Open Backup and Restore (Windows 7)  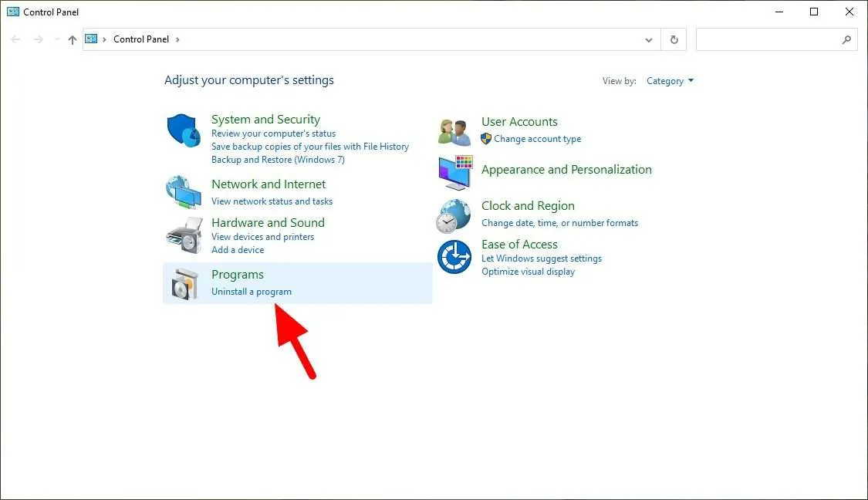click(x=278, y=160)
